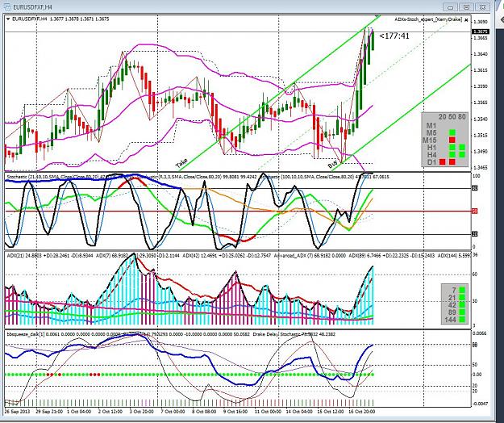
Task: Select the Buy label near the lower channel
Action: (x=331, y=165)
